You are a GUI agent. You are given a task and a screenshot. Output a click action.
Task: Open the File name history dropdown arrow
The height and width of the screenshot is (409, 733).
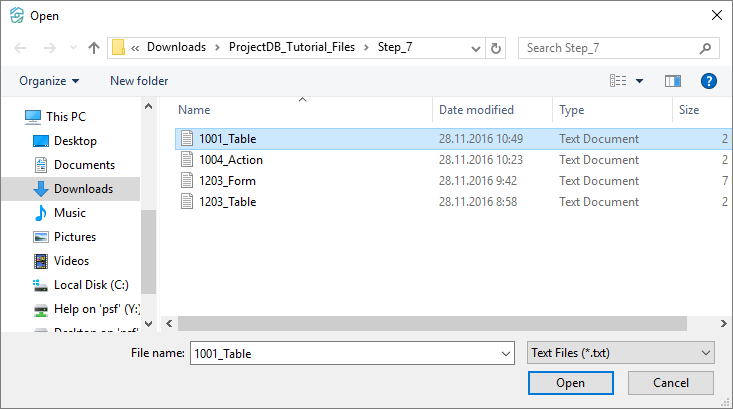[504, 353]
